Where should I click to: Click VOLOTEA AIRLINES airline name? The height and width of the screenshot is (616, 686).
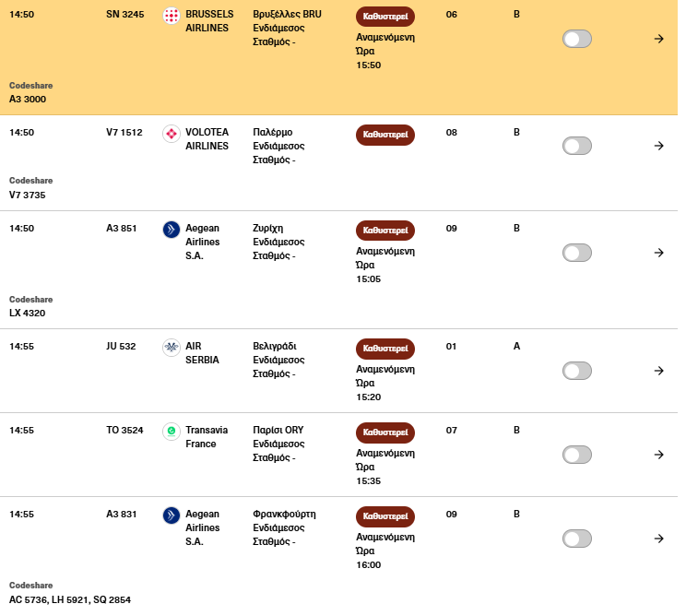tap(207, 139)
